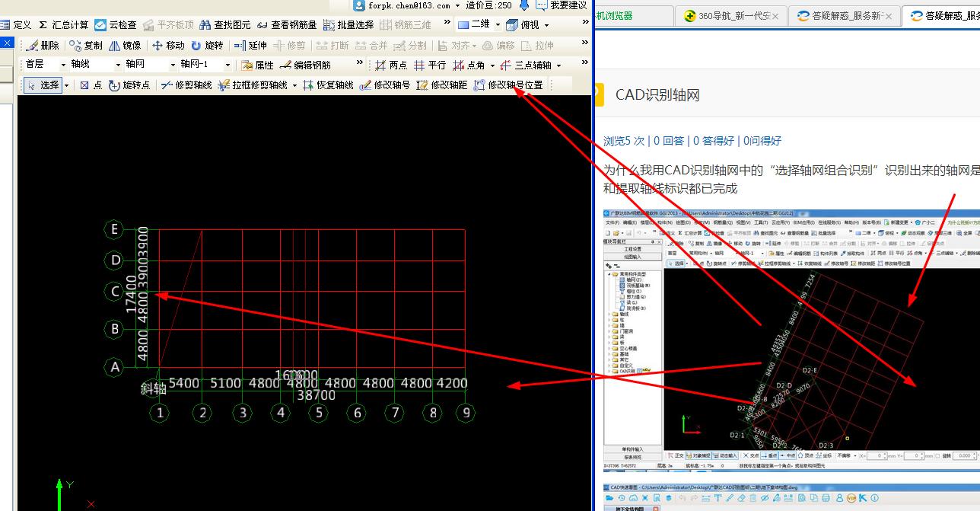The image size is (980, 511).
Task: Choose the 移动 move tool
Action: pos(168,46)
